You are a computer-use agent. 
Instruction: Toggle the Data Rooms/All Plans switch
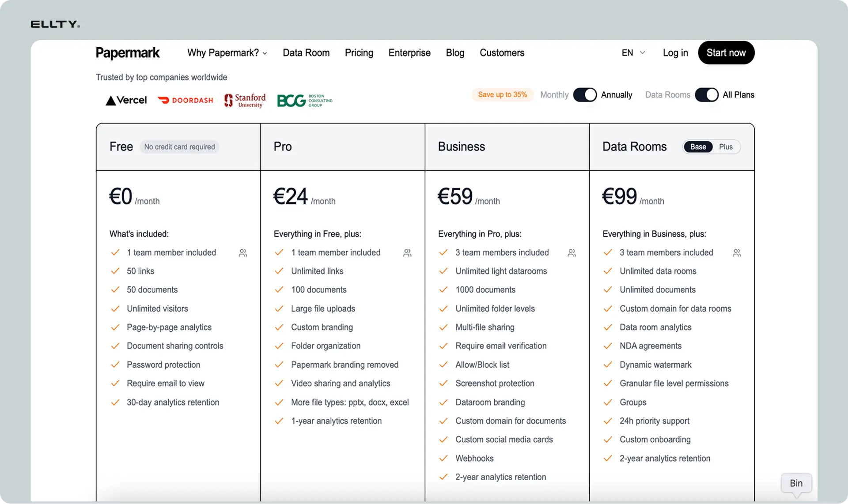[x=707, y=95]
